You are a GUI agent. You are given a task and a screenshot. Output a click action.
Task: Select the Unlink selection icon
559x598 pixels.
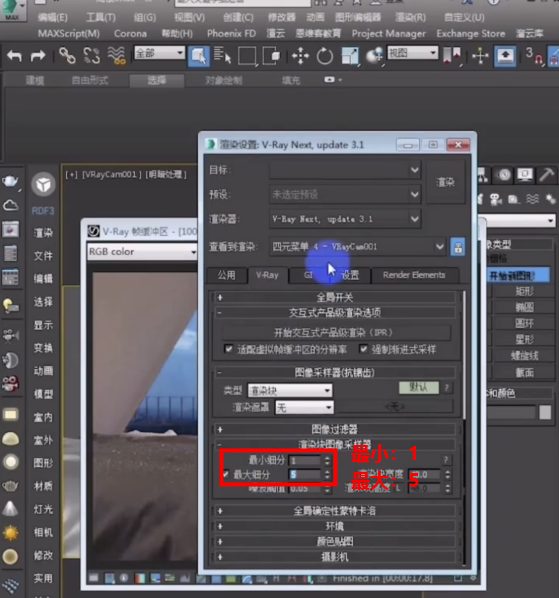point(92,56)
